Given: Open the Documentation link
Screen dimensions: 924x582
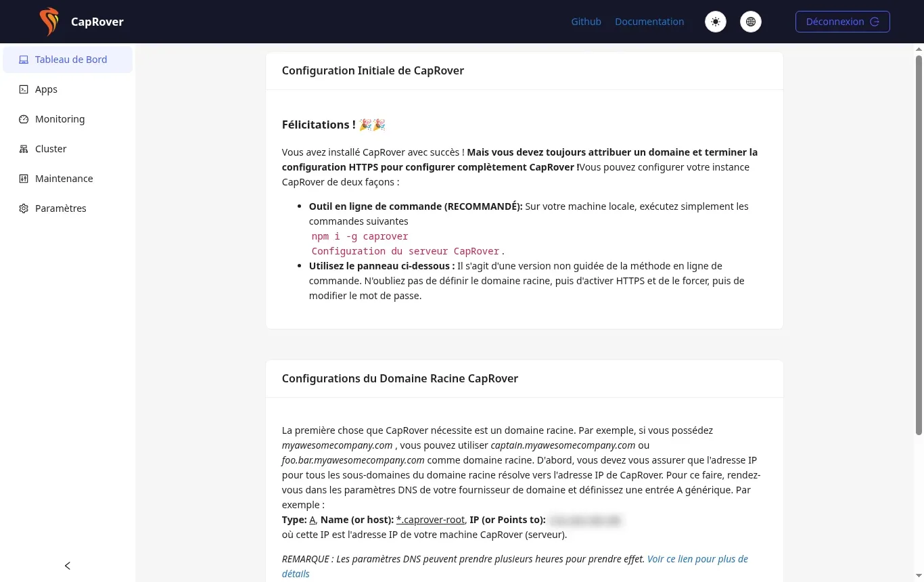Looking at the screenshot, I should point(649,22).
